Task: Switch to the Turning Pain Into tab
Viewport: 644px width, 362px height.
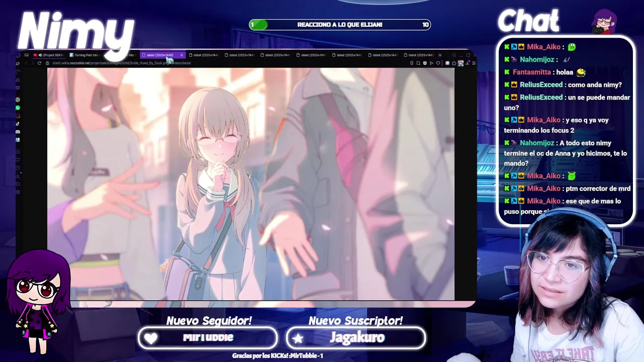Action: pyautogui.click(x=86, y=55)
